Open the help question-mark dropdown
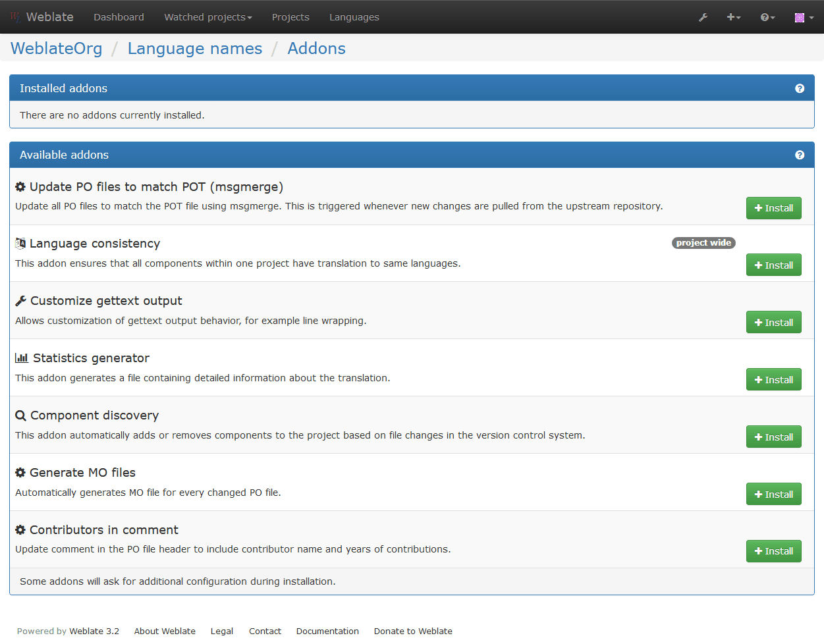 (x=768, y=17)
